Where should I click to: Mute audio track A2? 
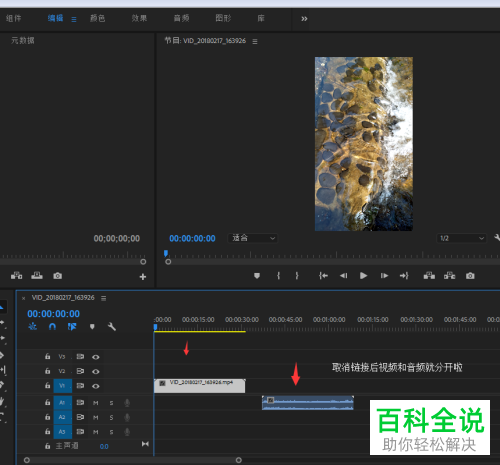[x=96, y=417]
